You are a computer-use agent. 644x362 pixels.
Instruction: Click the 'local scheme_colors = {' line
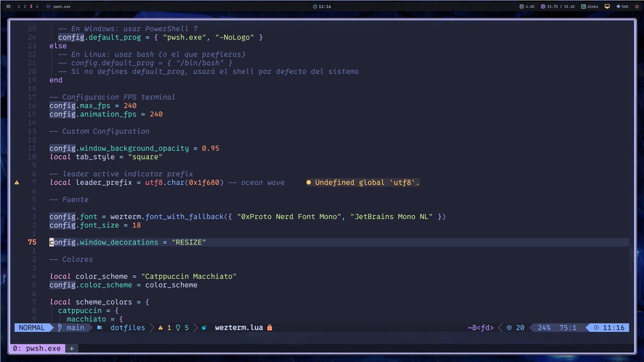point(99,302)
